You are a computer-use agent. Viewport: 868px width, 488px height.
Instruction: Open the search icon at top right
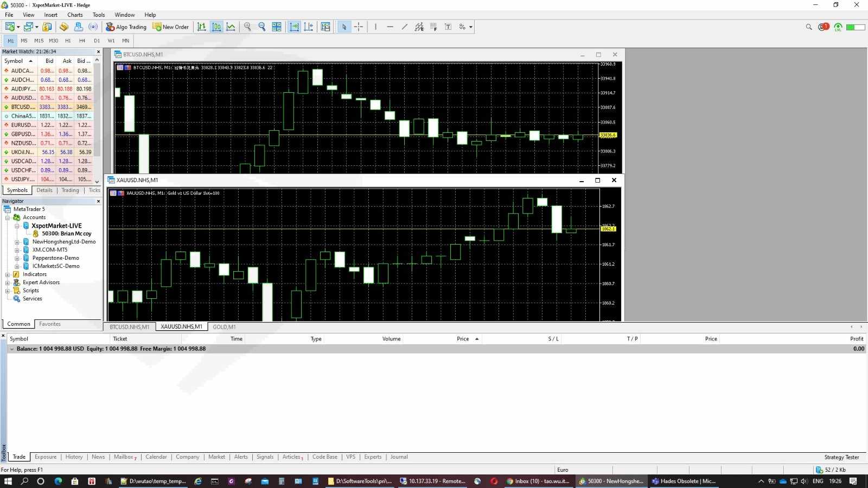(809, 27)
